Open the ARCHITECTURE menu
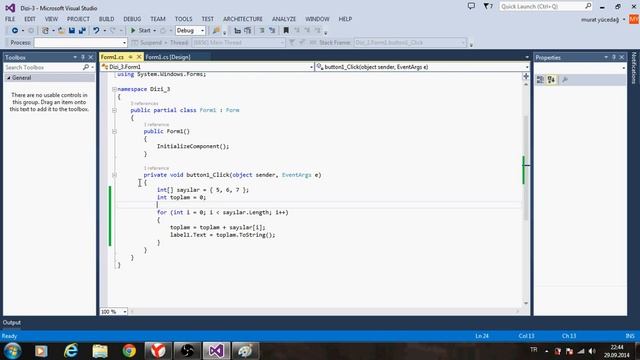Viewport: 640px width, 360px height. click(x=243, y=19)
